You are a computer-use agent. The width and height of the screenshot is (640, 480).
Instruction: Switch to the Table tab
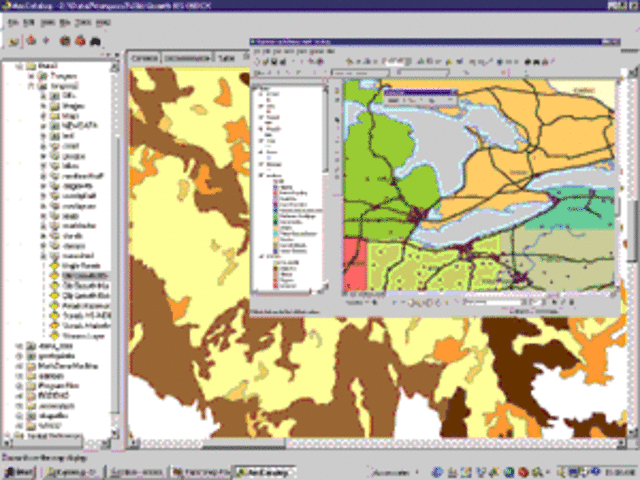tap(226, 58)
